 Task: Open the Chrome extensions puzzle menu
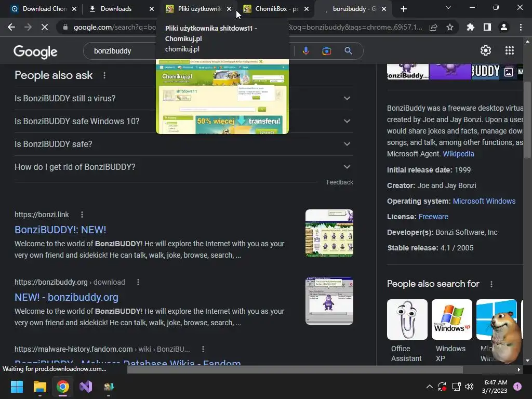[471, 27]
